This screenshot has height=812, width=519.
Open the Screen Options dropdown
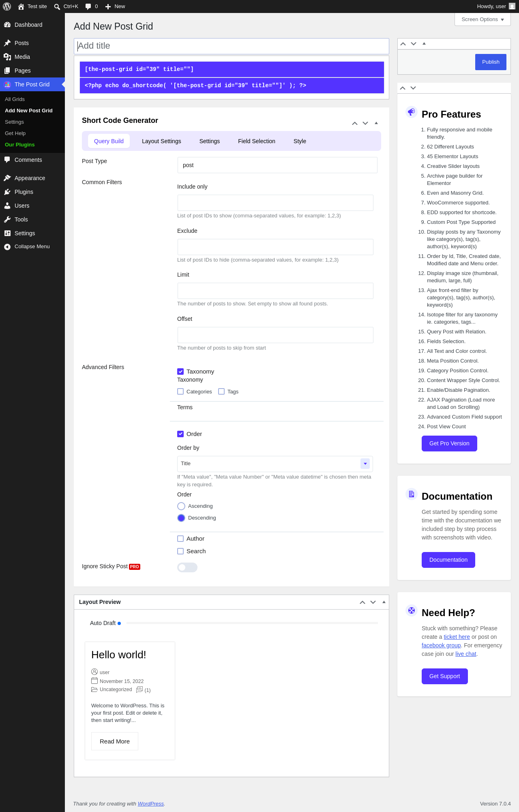pyautogui.click(x=483, y=19)
